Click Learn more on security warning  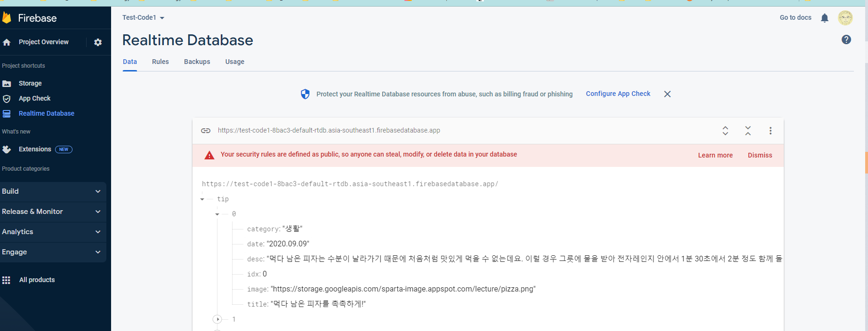(x=715, y=155)
